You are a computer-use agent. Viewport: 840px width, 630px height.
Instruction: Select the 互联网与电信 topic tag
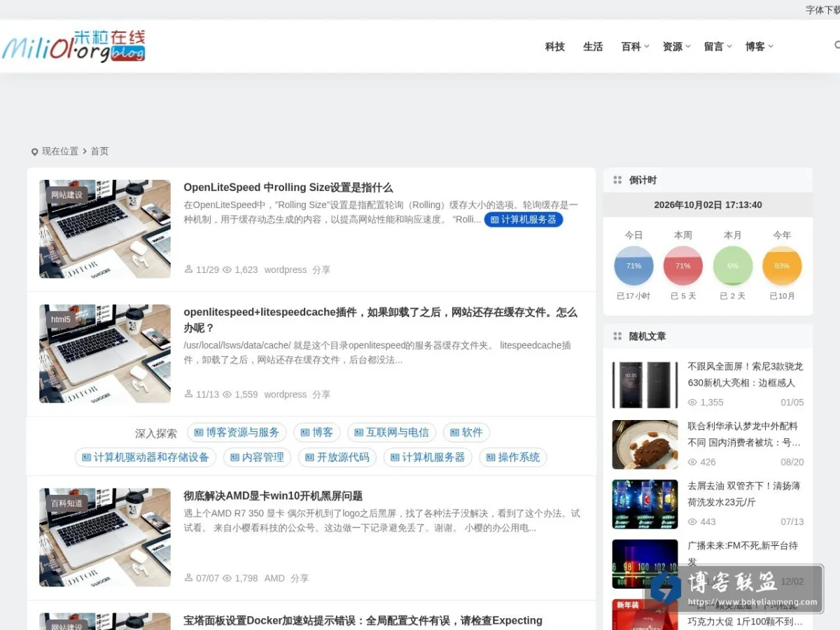[391, 433]
